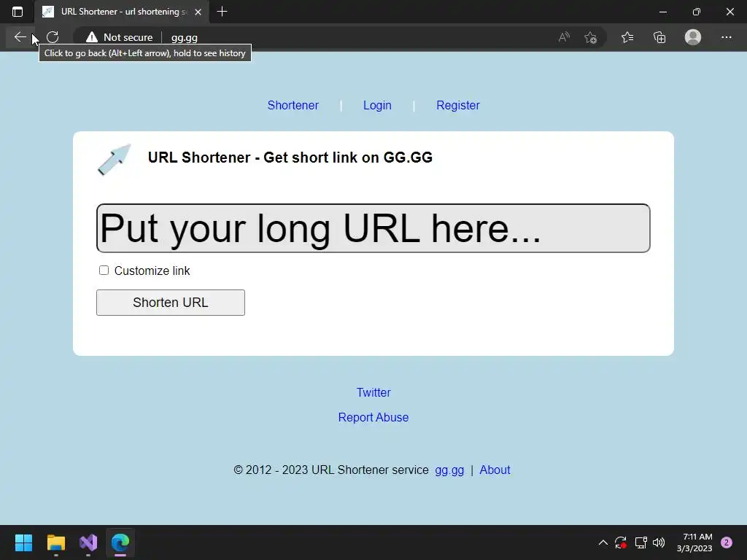Select the URL Shortener browser tab

[x=122, y=12]
